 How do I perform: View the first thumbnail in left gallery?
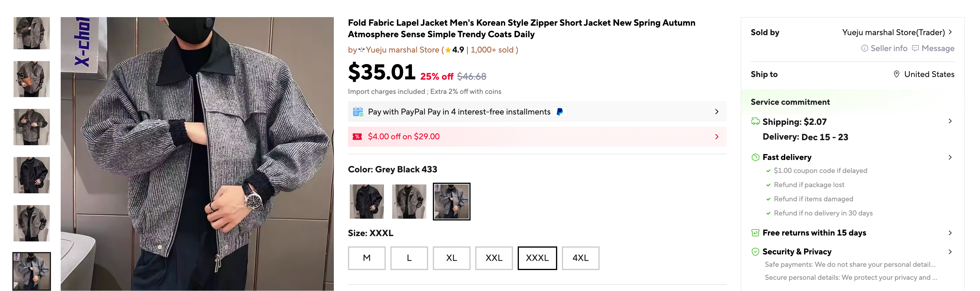tap(32, 33)
